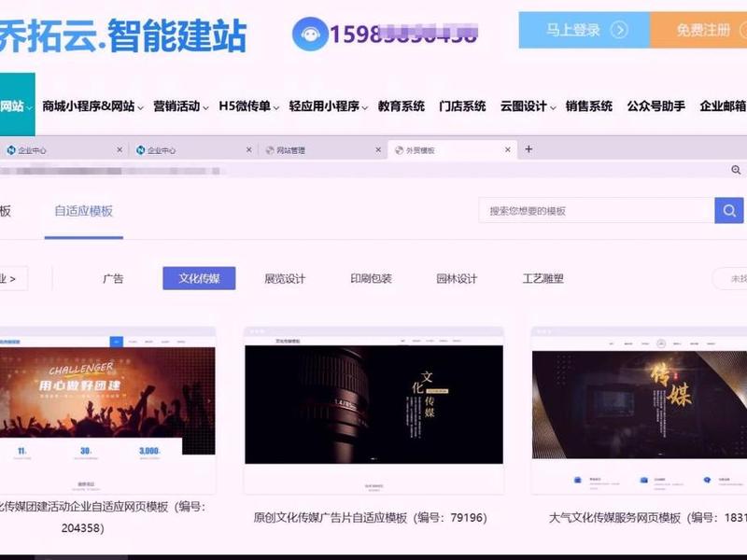
Task: Filter templates by 工艺雕塑 category
Action: tap(543, 278)
